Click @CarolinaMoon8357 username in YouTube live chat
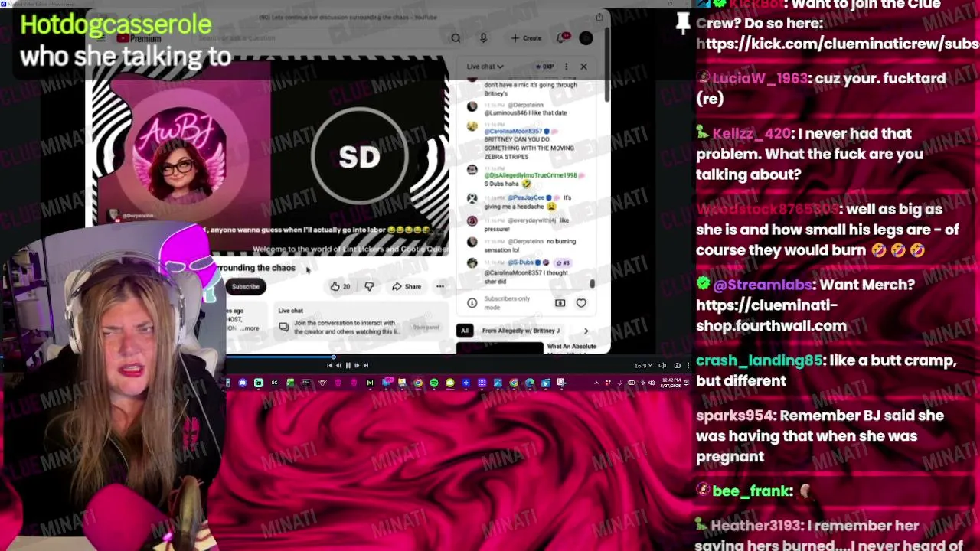Image resolution: width=980 pixels, height=551 pixels. pos(513,132)
